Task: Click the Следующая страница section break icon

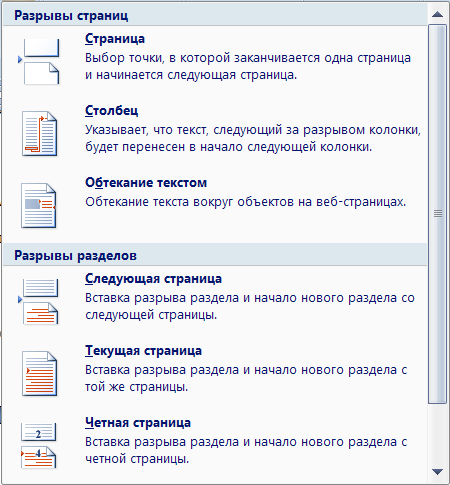Action: click(39, 302)
